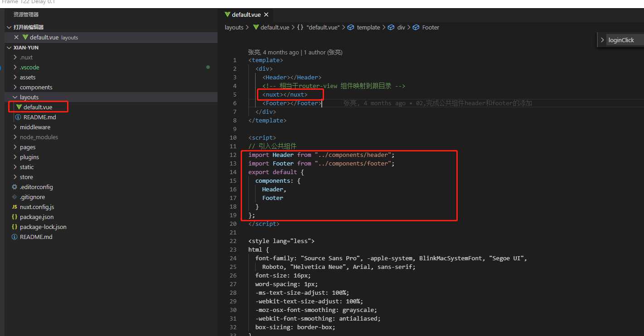Click box-sizing: border-box code line
This screenshot has height=336, width=644.
click(295, 327)
